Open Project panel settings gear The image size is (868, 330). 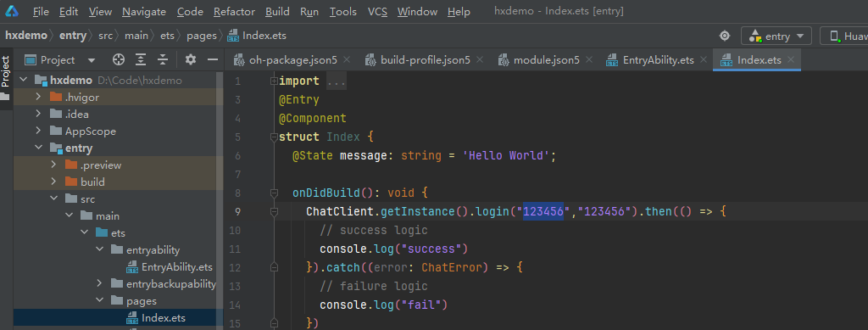pos(191,59)
